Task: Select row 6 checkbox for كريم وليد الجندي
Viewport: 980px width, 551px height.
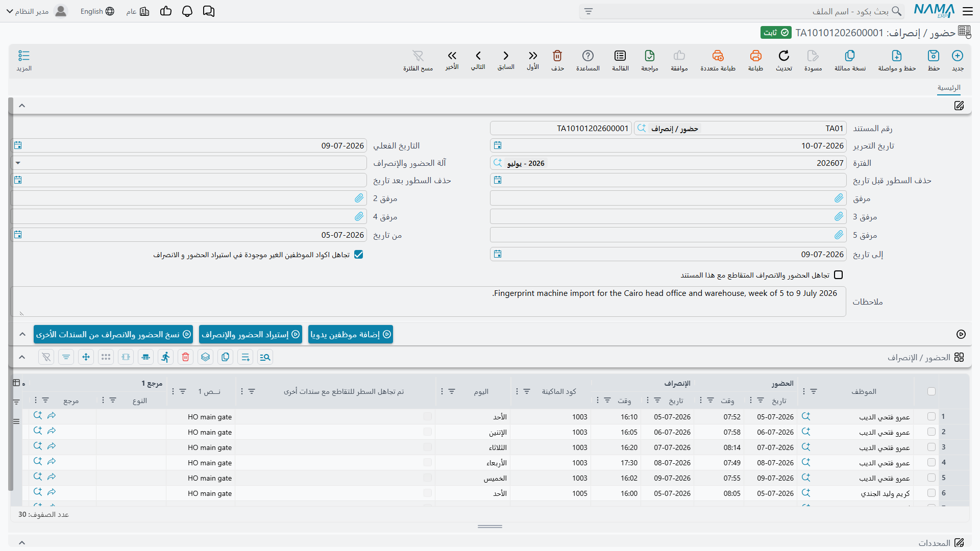Action: coord(932,493)
